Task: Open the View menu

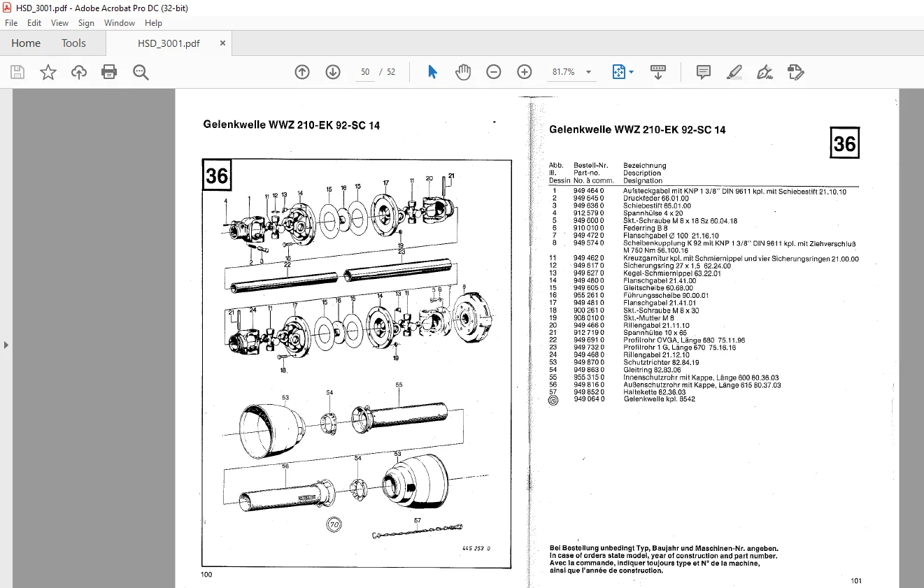Action: [59, 23]
